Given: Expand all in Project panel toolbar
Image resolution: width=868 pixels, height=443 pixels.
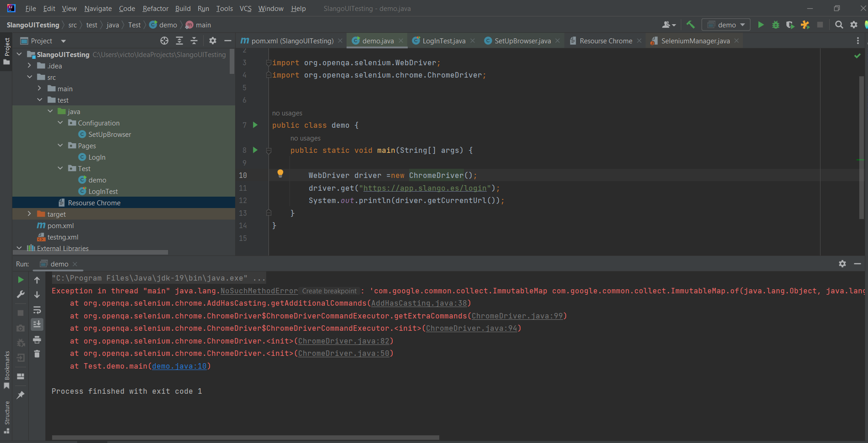Looking at the screenshot, I should (179, 41).
